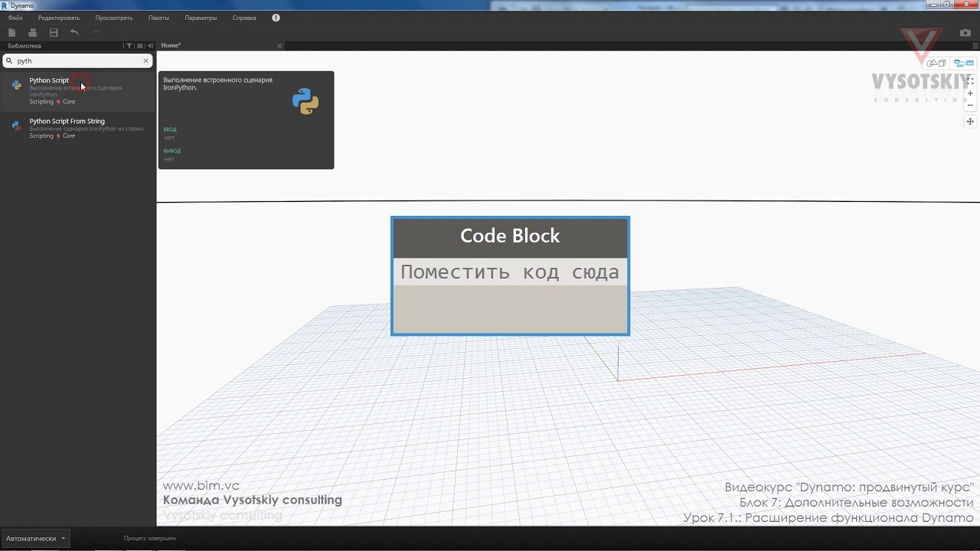The height and width of the screenshot is (551, 980).
Task: Focus the library search field containing pyth
Action: pyautogui.click(x=77, y=60)
